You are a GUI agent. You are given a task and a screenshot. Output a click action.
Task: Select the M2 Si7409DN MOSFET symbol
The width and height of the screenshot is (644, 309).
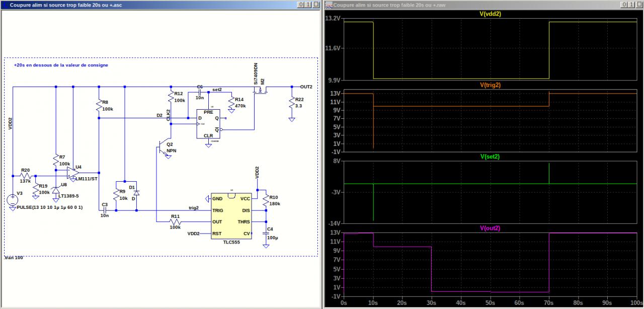pyautogui.click(x=261, y=90)
